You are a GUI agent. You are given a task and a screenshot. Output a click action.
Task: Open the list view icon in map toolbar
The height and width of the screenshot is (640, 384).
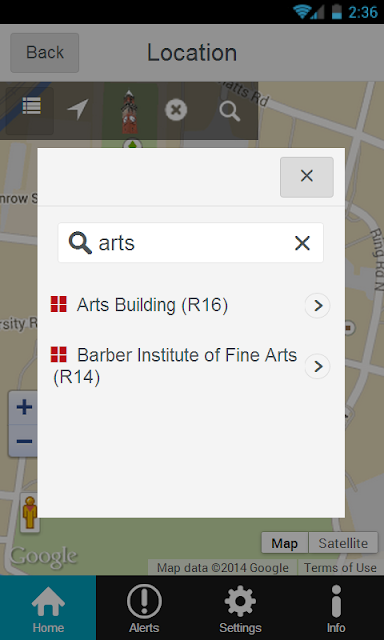click(x=31, y=109)
